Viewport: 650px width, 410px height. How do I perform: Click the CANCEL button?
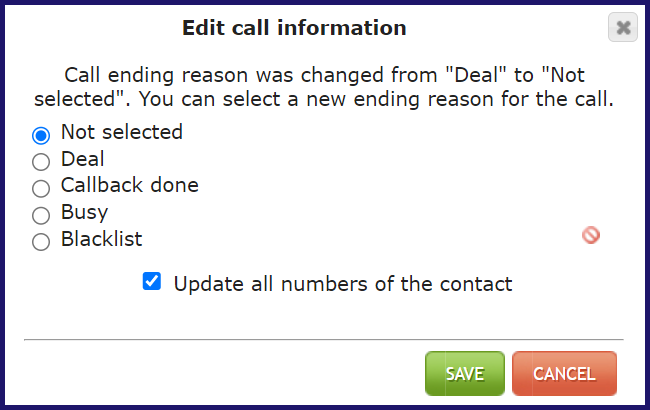(564, 374)
